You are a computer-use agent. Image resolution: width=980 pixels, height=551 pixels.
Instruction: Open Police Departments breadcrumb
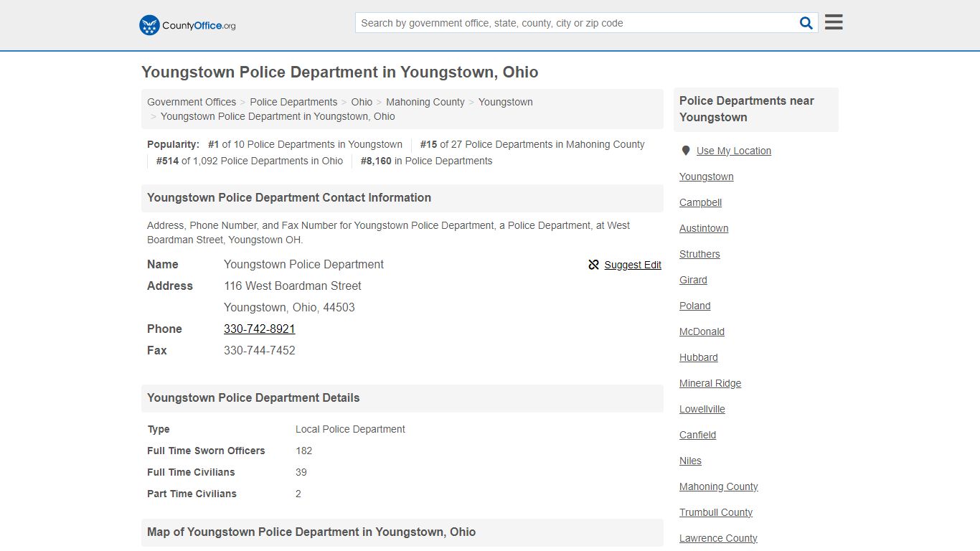coord(293,102)
